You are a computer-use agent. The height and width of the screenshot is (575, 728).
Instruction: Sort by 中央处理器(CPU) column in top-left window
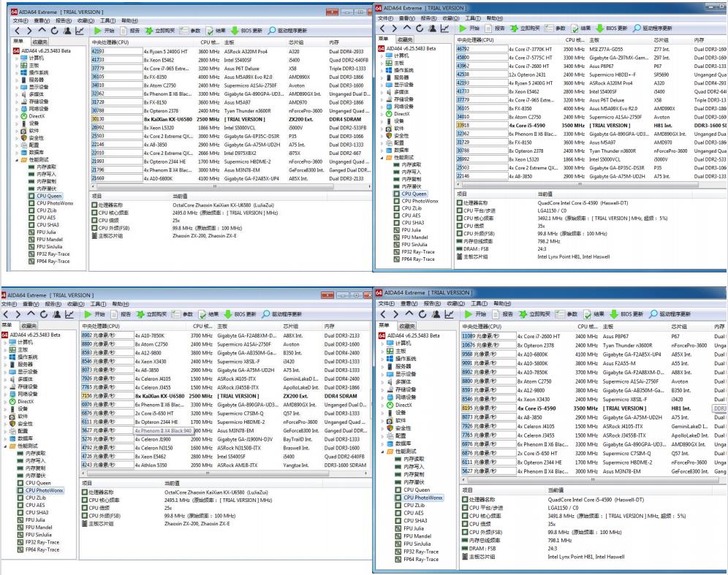143,42
